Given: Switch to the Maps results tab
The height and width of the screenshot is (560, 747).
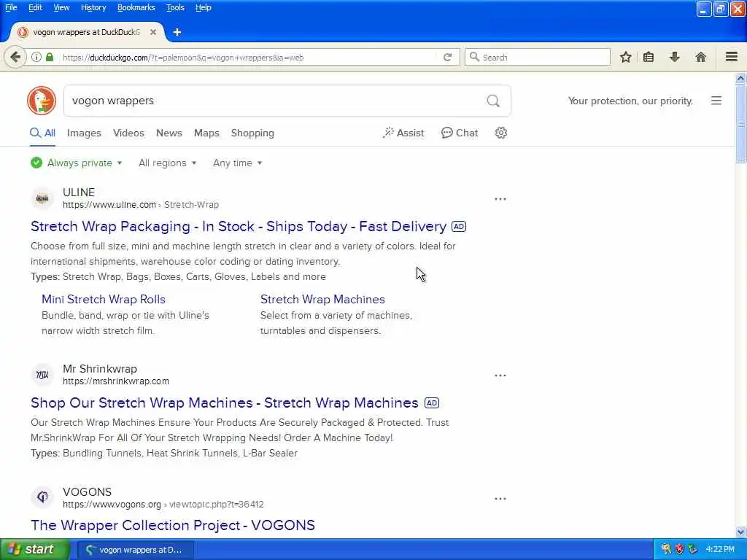Looking at the screenshot, I should [x=206, y=133].
